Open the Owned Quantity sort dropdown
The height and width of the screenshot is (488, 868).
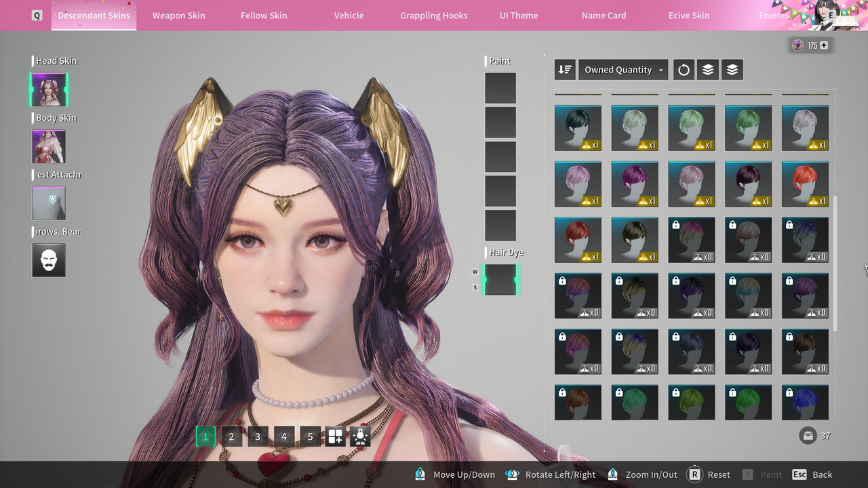[623, 70]
